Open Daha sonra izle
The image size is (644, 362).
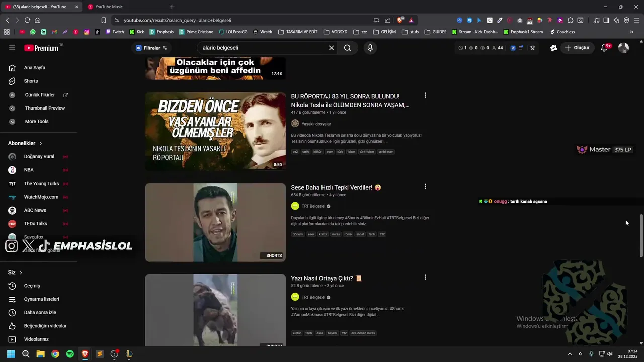(x=40, y=312)
